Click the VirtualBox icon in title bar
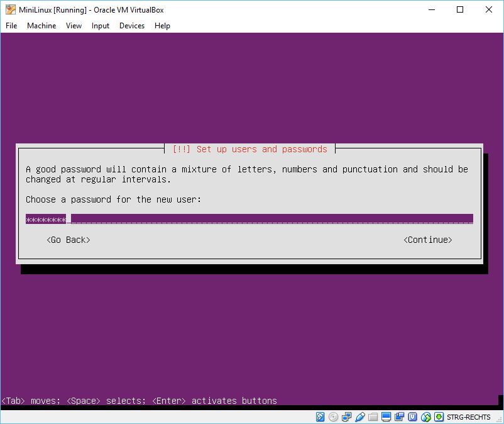Screen dimensions: 504x424 click(11, 9)
